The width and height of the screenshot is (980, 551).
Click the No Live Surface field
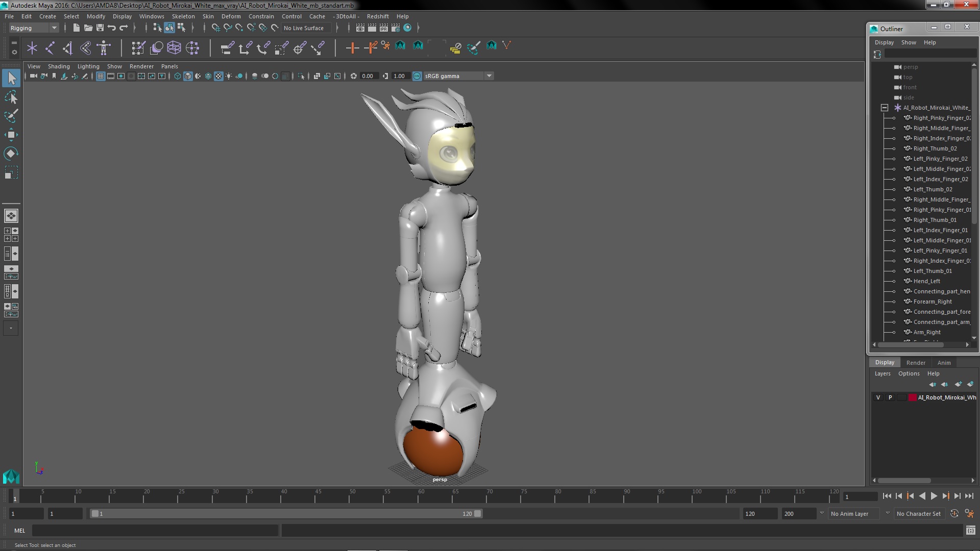[x=306, y=28]
